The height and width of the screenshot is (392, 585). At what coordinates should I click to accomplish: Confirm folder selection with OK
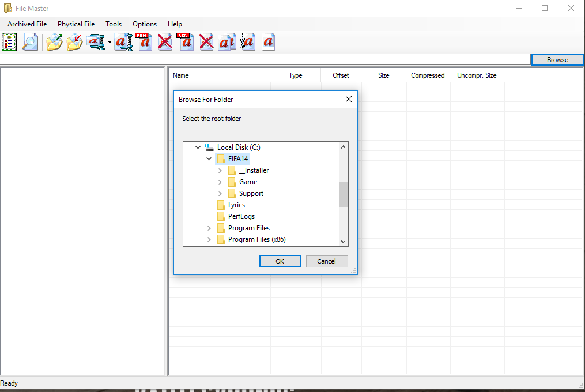point(280,261)
